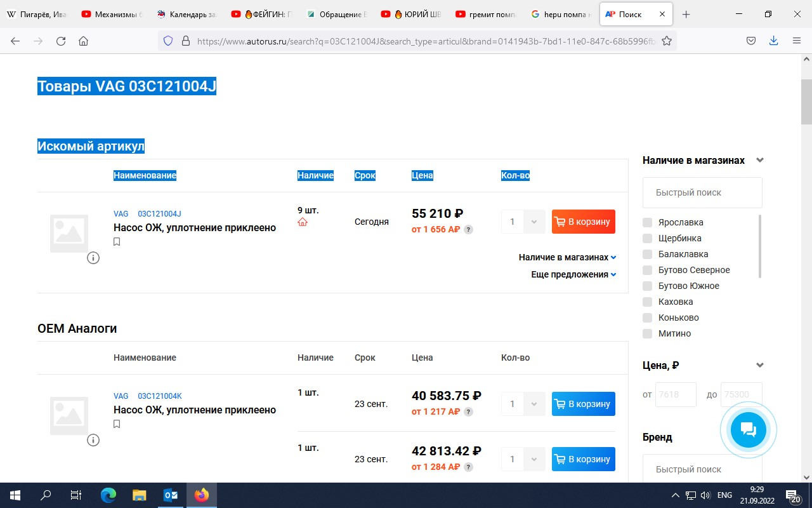Open quantity dropdown for 40 583.75 ₽ item
Viewport: 812px width, 508px height.
(x=534, y=404)
